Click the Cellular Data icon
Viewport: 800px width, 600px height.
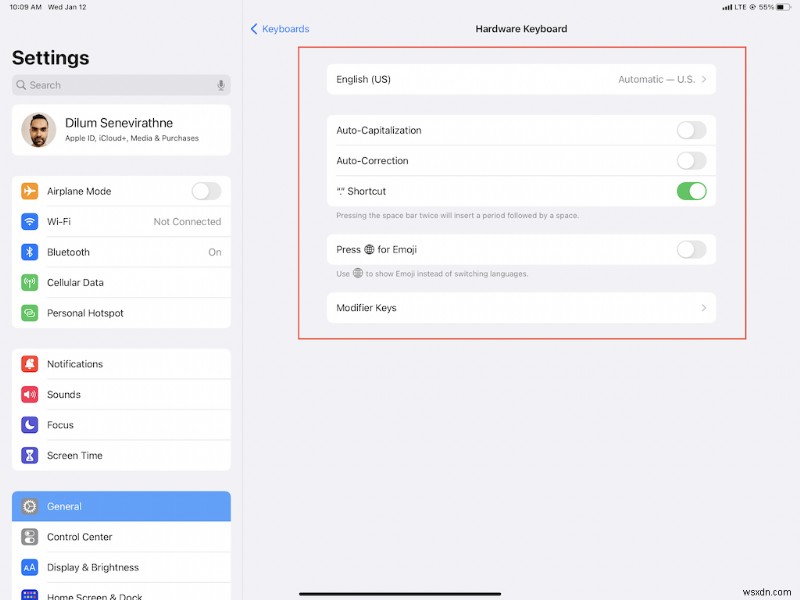tap(28, 282)
